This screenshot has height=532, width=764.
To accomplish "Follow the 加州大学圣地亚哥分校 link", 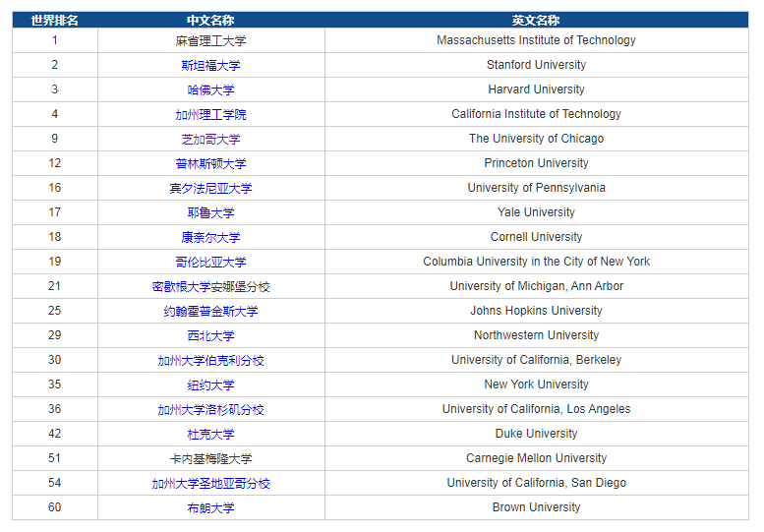I will [210, 483].
